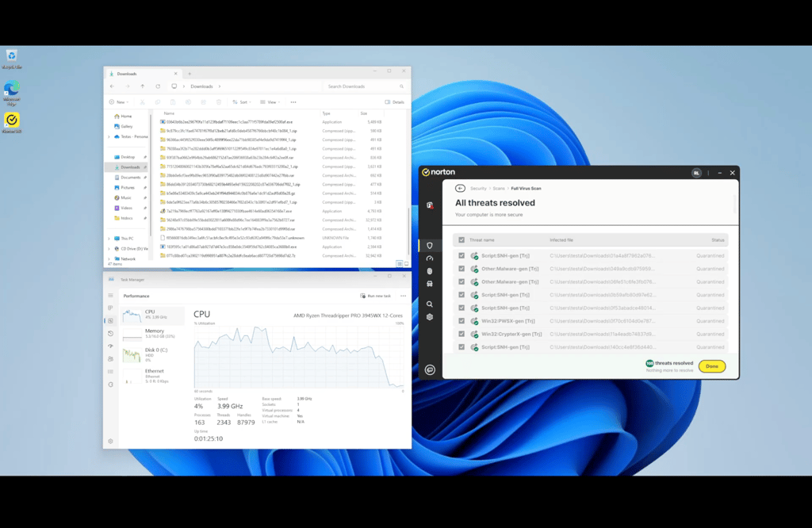This screenshot has width=812, height=528.
Task: Click the Task Manager more options ellipsis
Action: (404, 296)
